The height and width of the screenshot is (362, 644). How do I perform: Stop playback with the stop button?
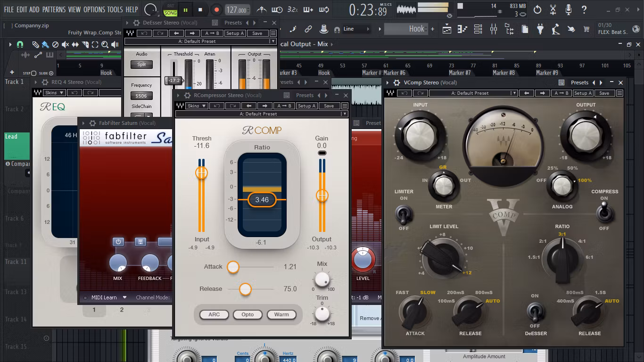click(200, 9)
